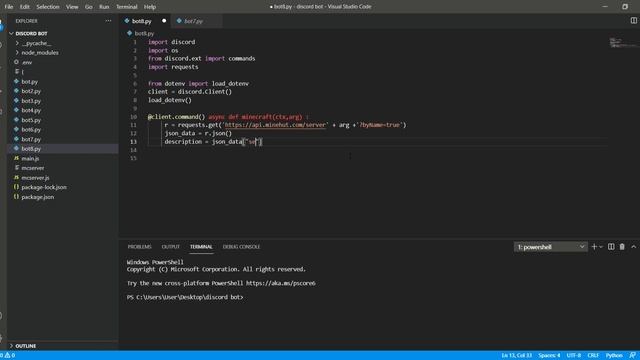
Task: Open the Edit menu
Action: [24, 7]
